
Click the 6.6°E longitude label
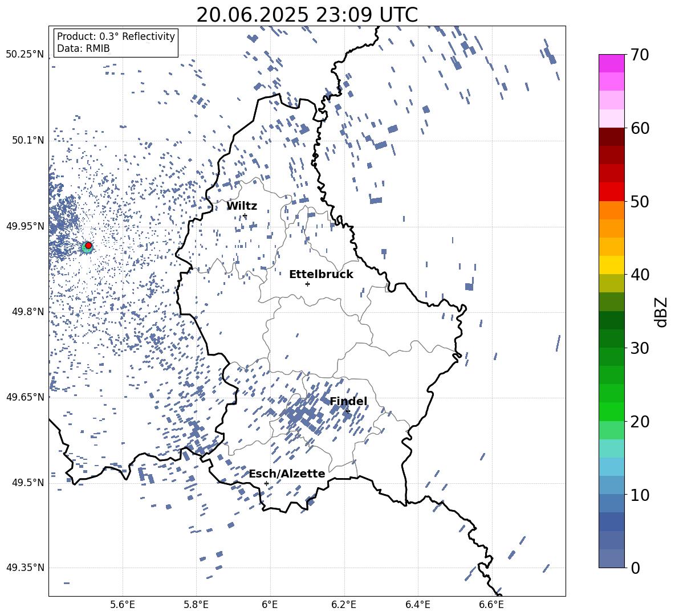pyautogui.click(x=491, y=605)
